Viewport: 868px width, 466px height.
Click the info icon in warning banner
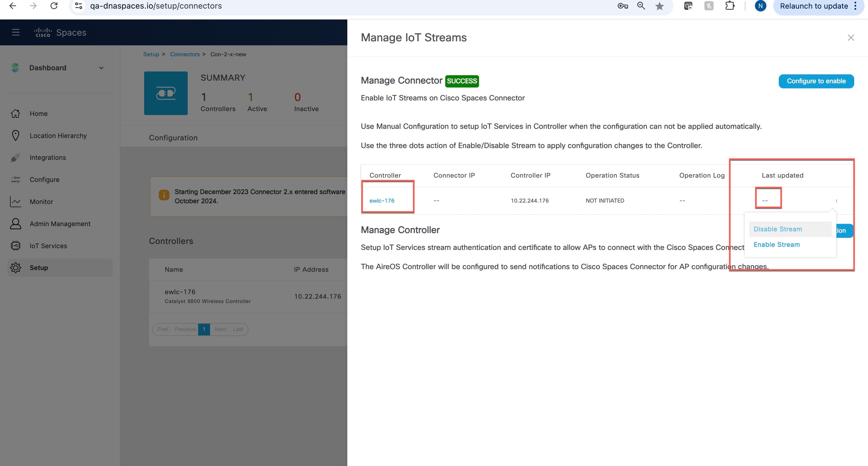click(164, 195)
